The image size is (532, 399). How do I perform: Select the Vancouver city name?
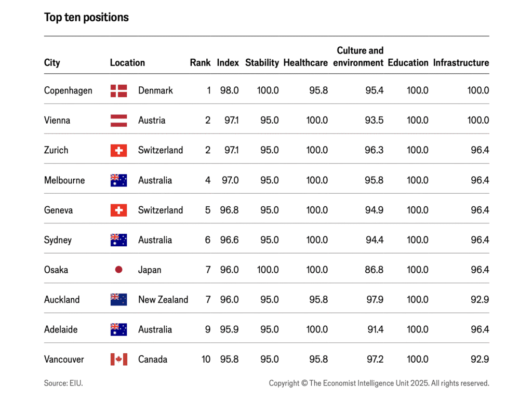(64, 360)
